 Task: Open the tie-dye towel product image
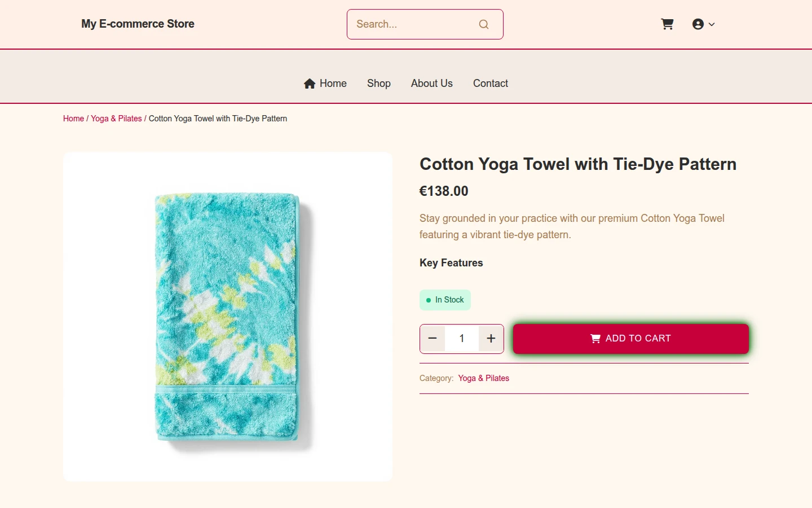pyautogui.click(x=228, y=317)
